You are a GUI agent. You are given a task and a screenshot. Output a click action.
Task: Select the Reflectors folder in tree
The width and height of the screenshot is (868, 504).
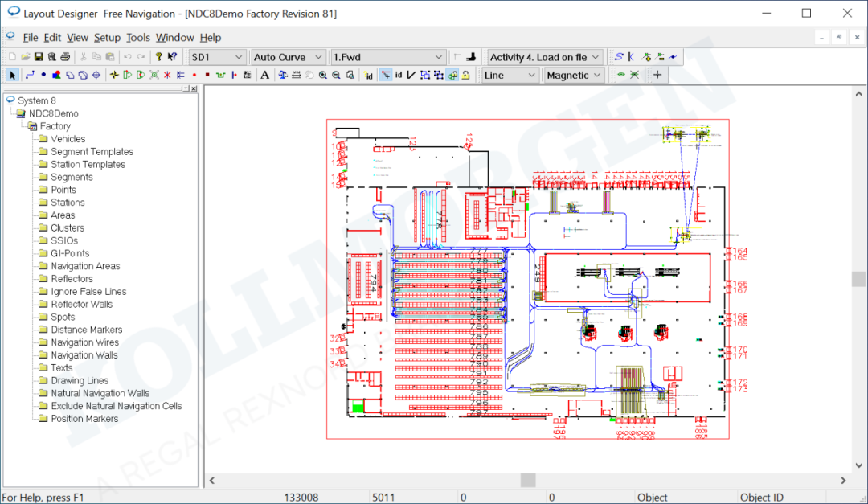[x=72, y=279]
